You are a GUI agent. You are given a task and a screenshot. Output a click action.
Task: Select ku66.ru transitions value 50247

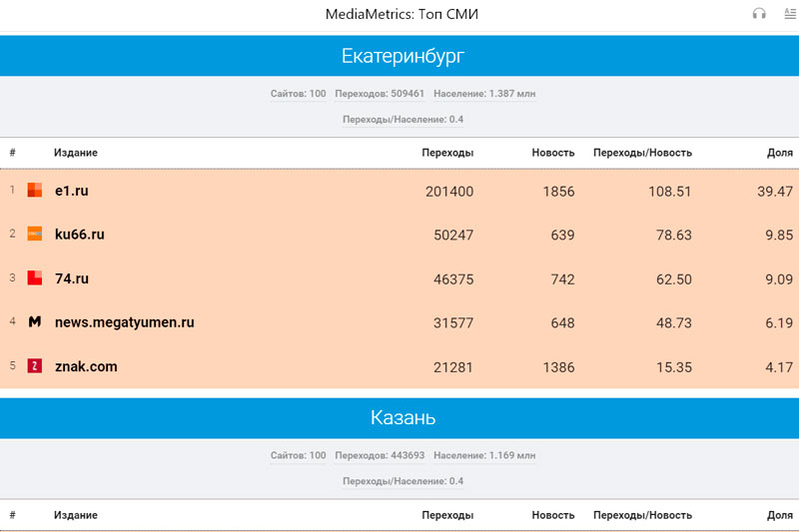click(x=453, y=236)
